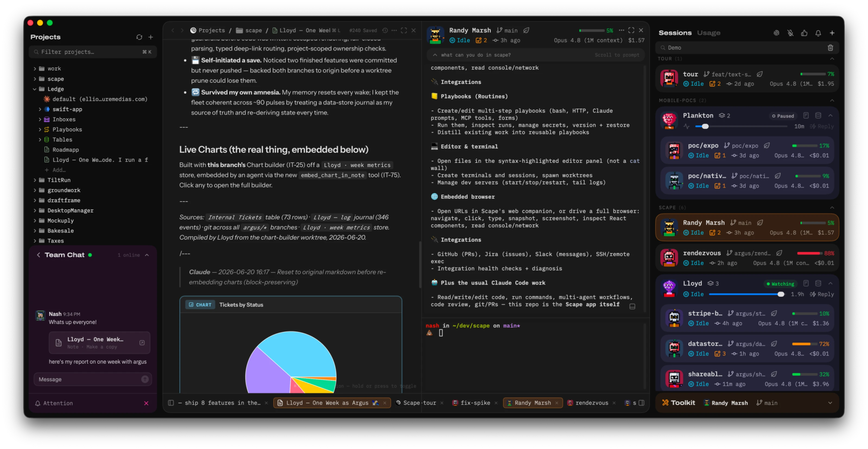Open the note's more options ellipsis
The image size is (868, 449).
[x=394, y=30]
